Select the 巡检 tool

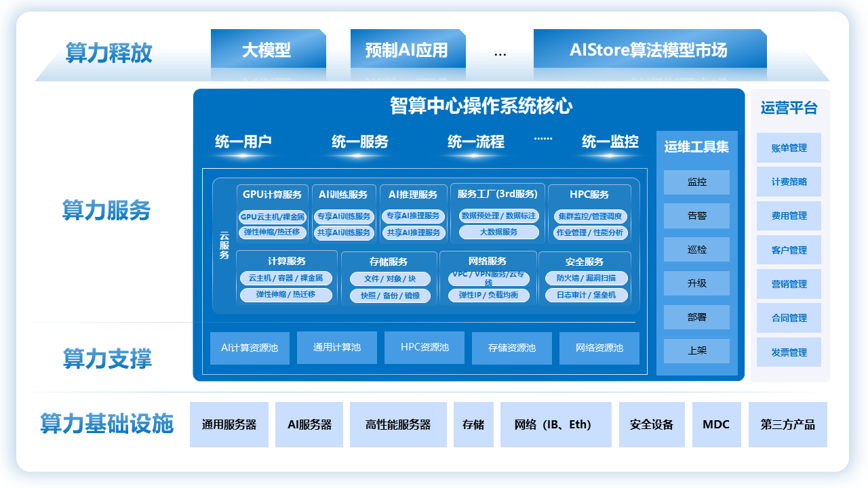coord(696,249)
